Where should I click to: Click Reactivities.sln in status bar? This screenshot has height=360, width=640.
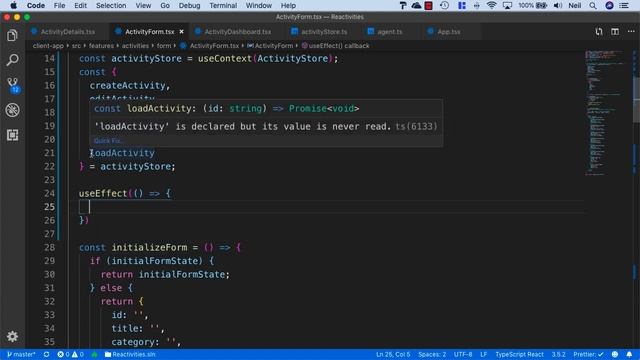coord(130,354)
